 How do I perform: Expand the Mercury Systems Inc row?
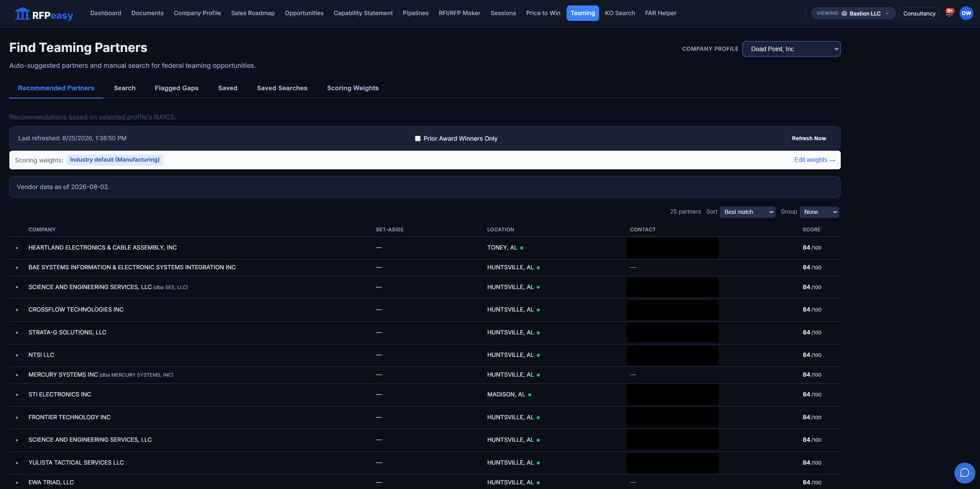point(17,375)
